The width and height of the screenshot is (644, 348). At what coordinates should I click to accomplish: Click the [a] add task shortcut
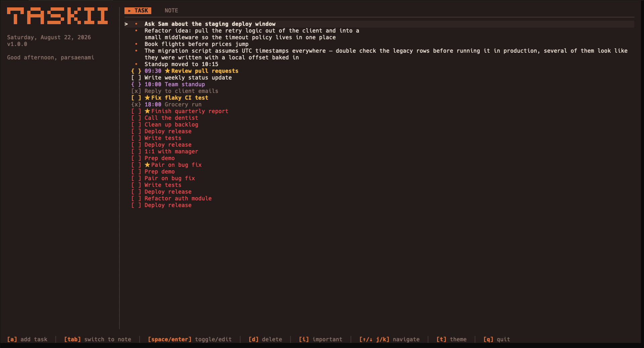[27, 339]
